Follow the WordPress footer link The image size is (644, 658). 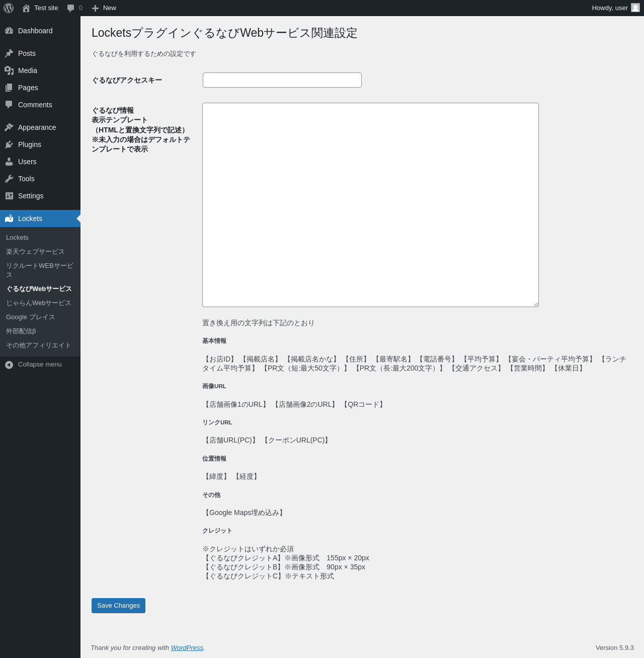tap(187, 648)
